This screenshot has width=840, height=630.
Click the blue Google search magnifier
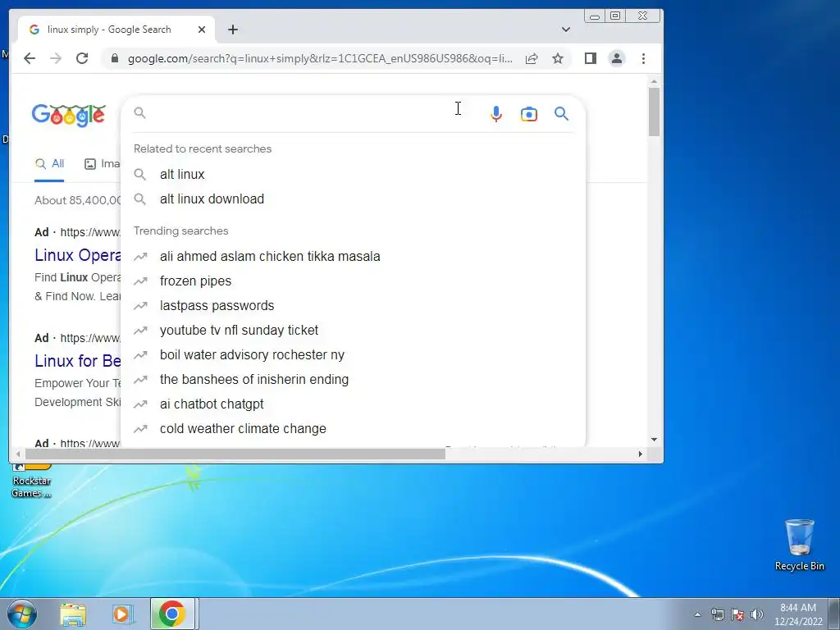[561, 113]
